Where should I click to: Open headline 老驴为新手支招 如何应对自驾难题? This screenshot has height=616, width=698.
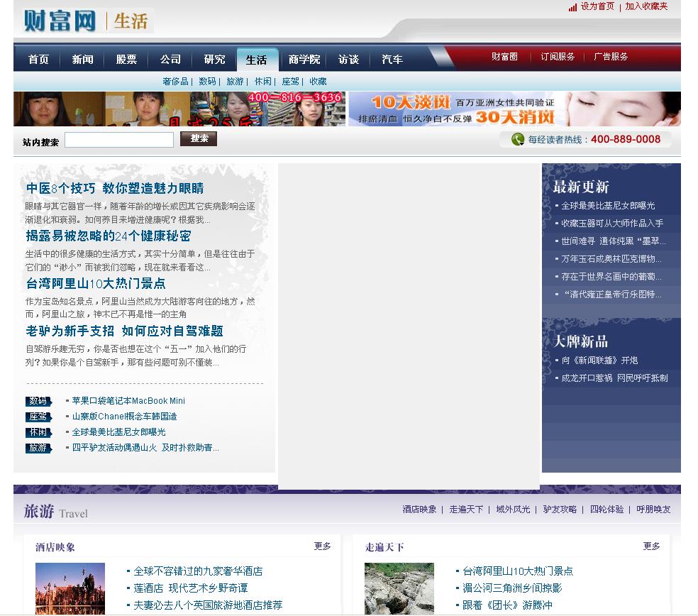(124, 331)
